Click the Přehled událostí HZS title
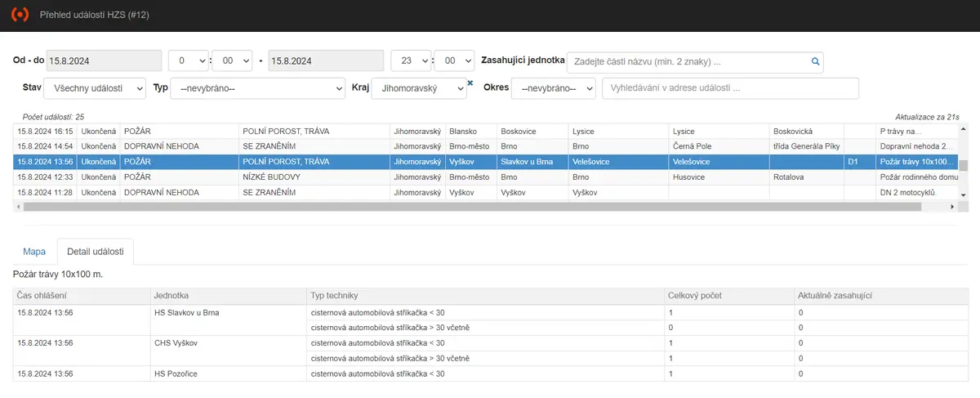 95,15
